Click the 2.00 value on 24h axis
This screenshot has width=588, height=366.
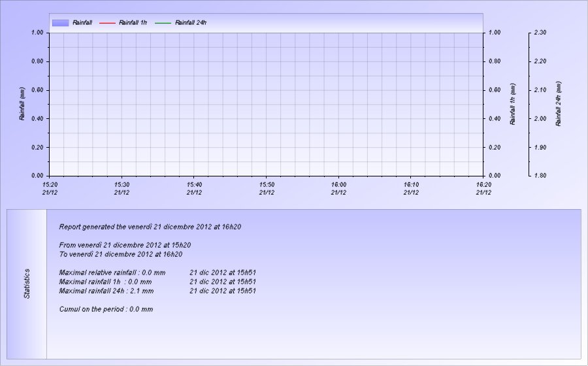coord(540,118)
